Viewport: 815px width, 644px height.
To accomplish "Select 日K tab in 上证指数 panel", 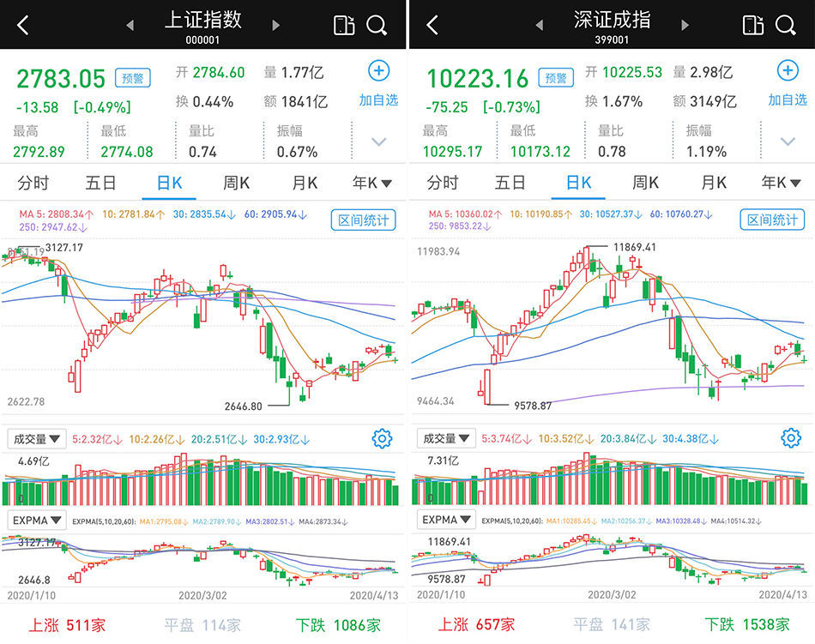I will click(169, 183).
